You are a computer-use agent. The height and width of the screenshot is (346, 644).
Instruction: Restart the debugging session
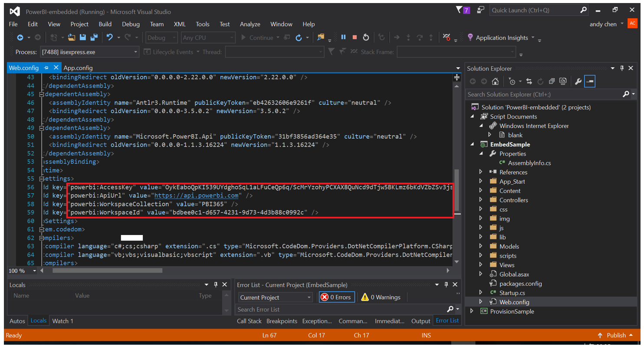[366, 37]
